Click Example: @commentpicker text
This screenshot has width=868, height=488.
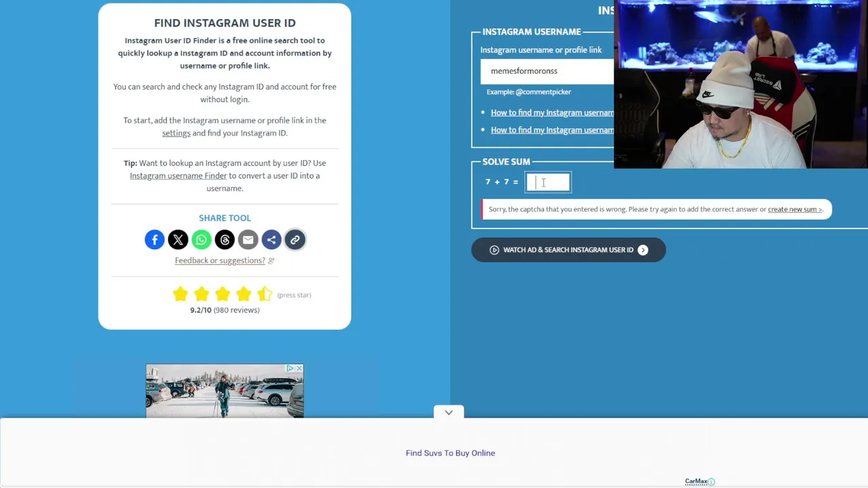coord(529,92)
